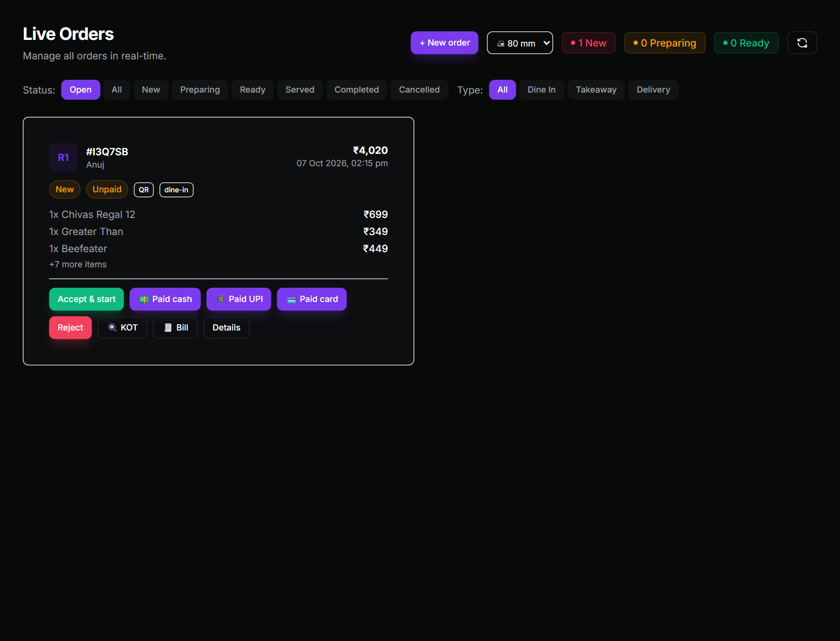Viewport: 840px width, 641px height.
Task: Filter orders by Ready status
Action: pyautogui.click(x=252, y=90)
